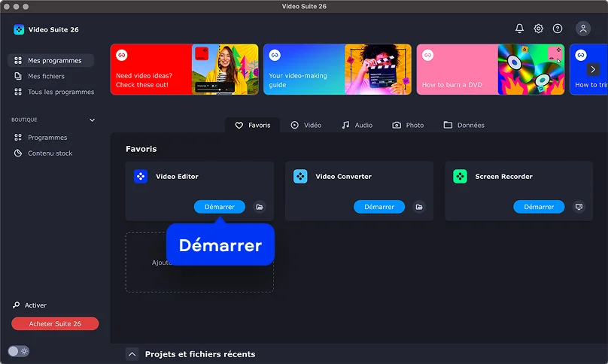The height and width of the screenshot is (364, 608).
Task: Click the monitor icon in the Screen Recorder card
Action: click(579, 207)
